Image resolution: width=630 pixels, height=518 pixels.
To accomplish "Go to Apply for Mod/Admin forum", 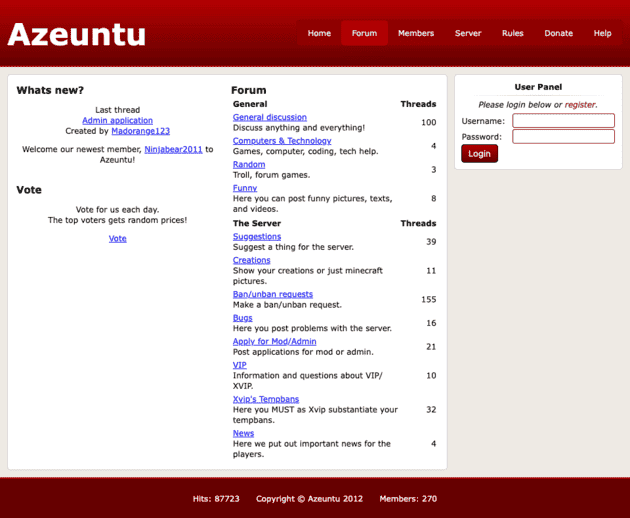I will 274,341.
